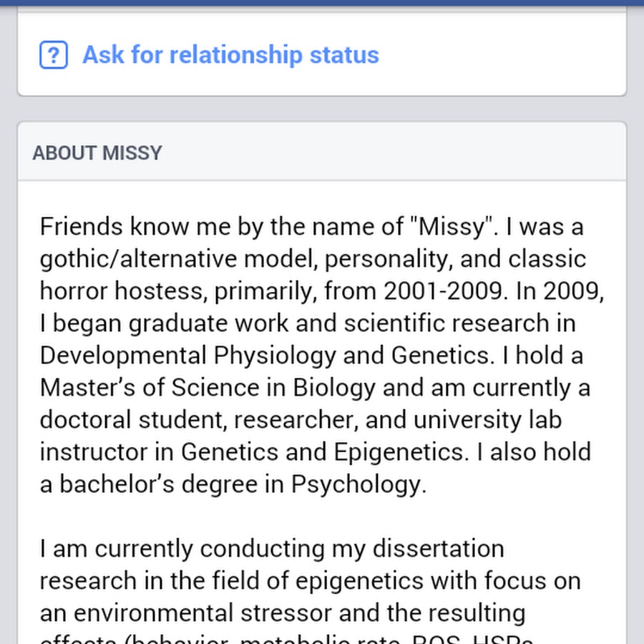
Task: Tap the "graduate work and scientific research" line
Action: pyautogui.click(x=308, y=323)
